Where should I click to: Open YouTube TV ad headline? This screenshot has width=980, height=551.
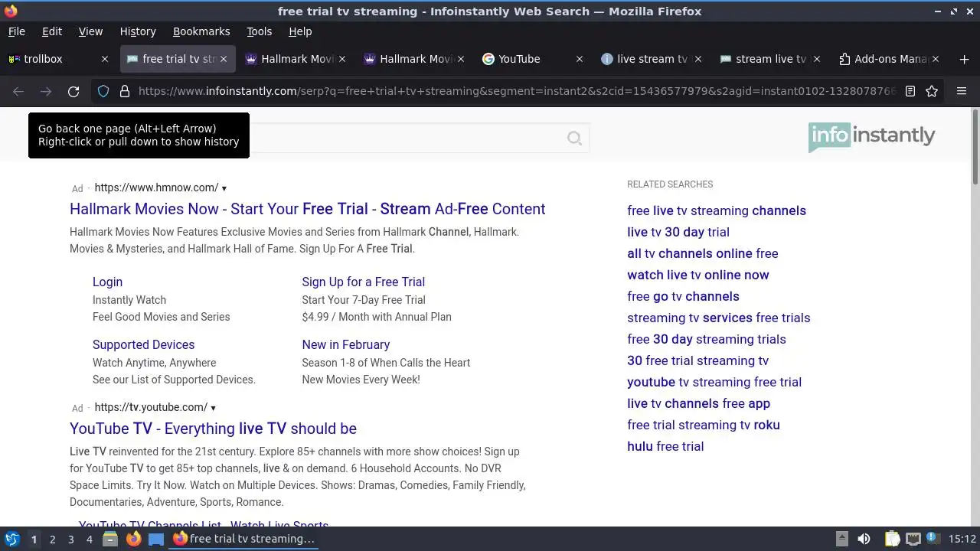point(213,429)
